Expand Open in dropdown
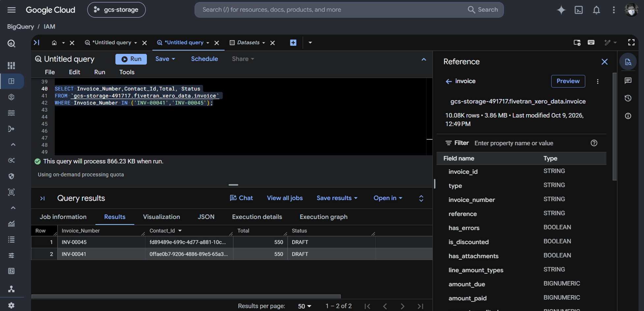 (388, 198)
